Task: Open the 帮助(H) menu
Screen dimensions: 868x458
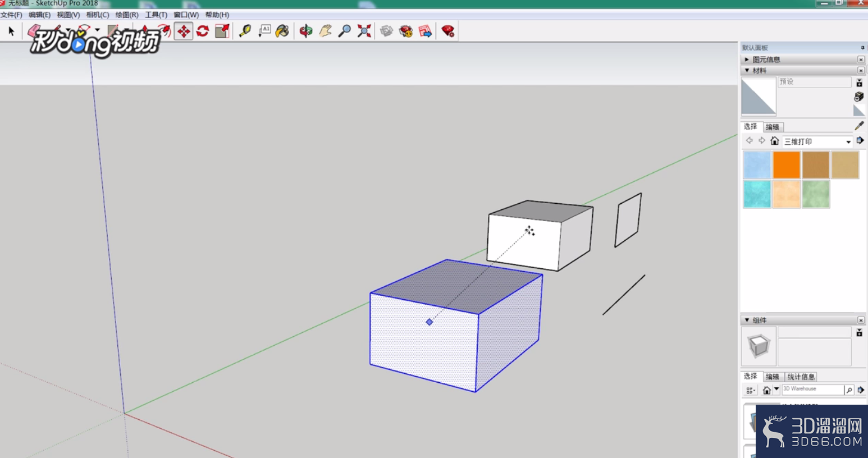Action: point(217,15)
